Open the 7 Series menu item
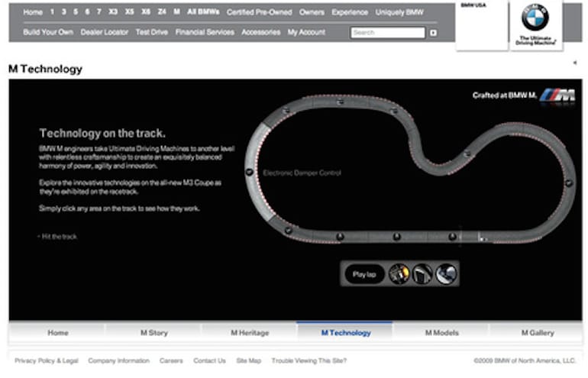Screen dimensions: 588x378 click(x=99, y=12)
